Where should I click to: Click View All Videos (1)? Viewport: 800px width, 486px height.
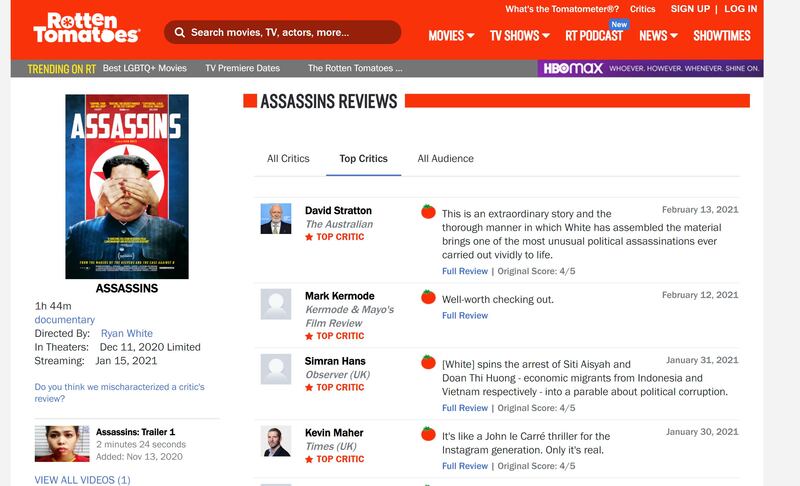coord(82,480)
